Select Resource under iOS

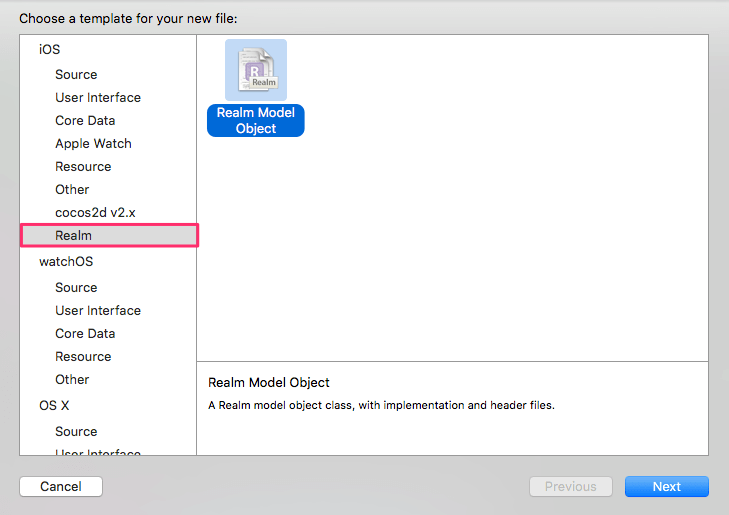[83, 166]
